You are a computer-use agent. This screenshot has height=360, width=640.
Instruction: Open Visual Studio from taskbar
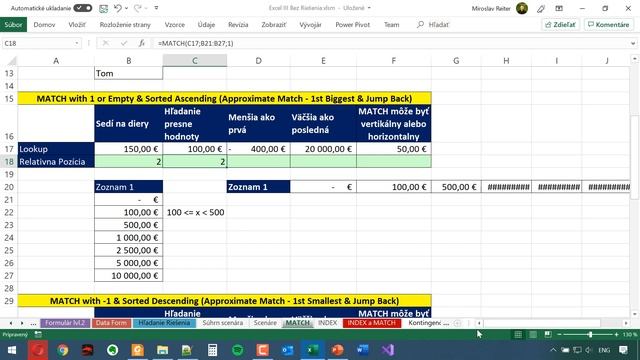click(x=388, y=350)
